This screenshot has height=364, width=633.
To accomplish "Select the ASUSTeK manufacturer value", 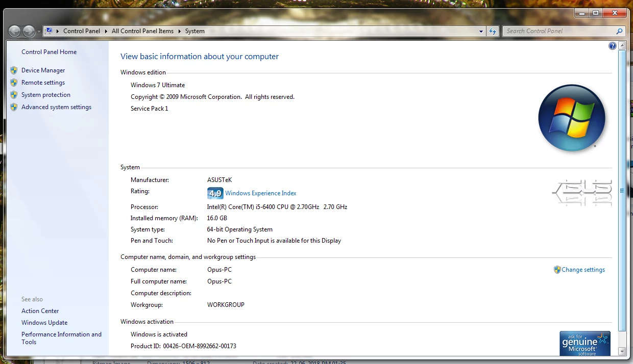I will [220, 180].
